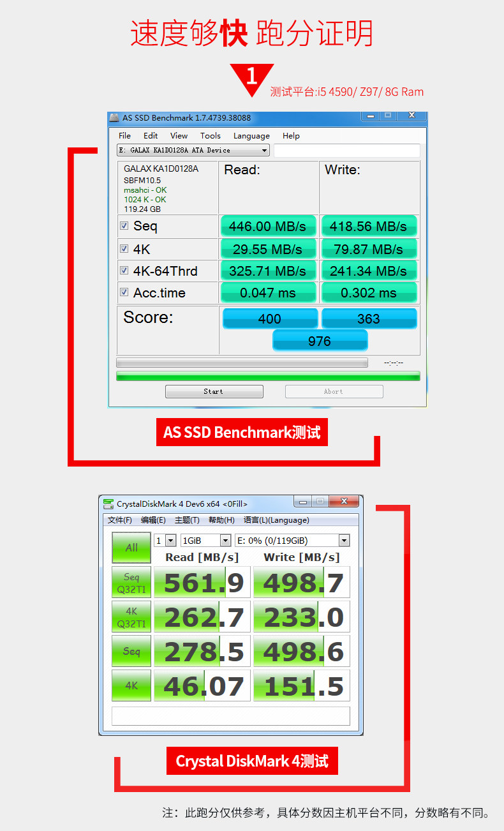Run the Seq Q32T1 test button
The image size is (504, 831).
131,583
